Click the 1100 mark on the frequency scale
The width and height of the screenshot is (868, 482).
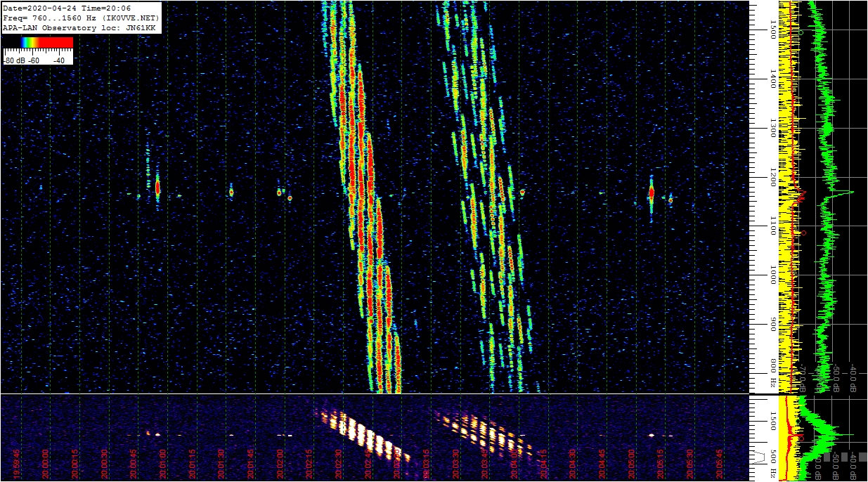(x=772, y=226)
